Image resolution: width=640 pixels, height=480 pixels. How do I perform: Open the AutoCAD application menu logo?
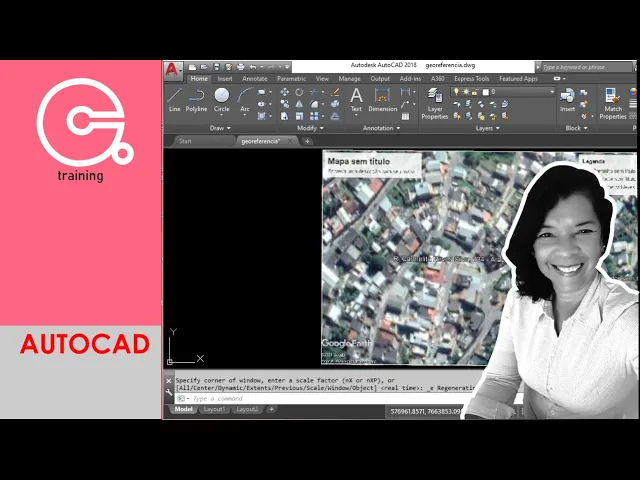[173, 70]
